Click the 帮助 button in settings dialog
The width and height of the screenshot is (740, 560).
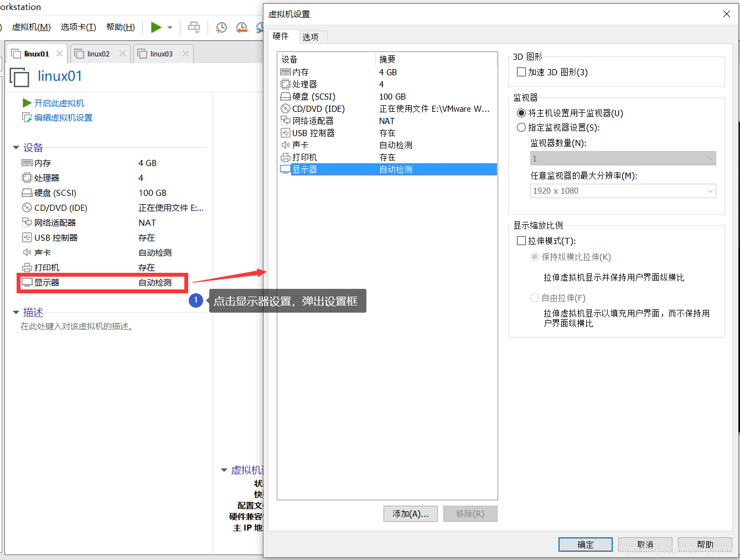pyautogui.click(x=705, y=545)
